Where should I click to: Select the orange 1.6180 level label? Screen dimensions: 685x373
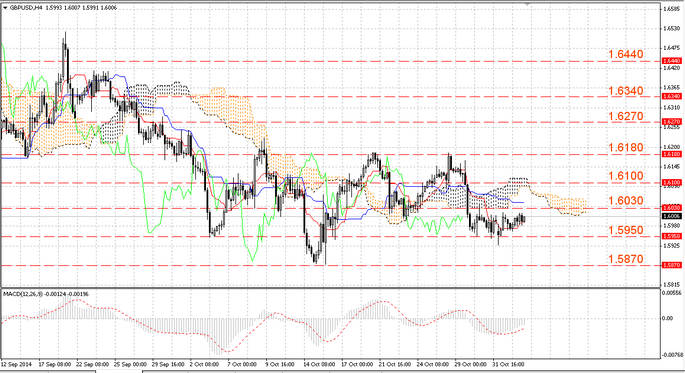click(x=626, y=148)
